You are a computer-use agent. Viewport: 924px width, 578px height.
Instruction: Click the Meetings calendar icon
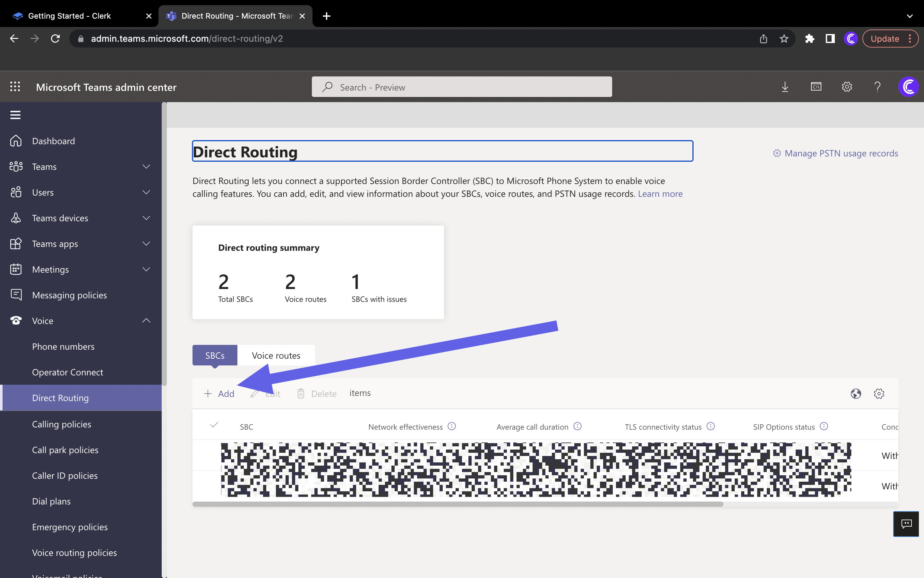click(16, 269)
